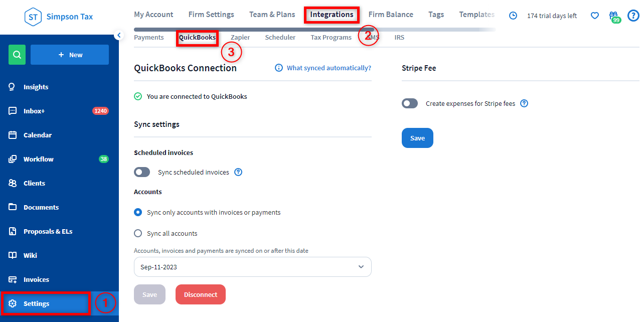Open the Zapier integrations sub-tab
This screenshot has width=644, height=322.
tap(240, 38)
